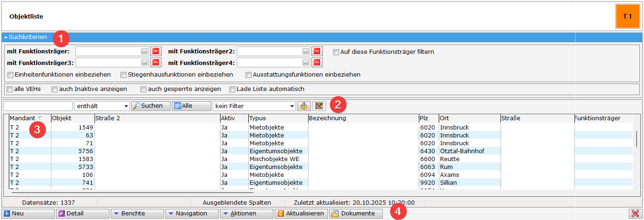The width and height of the screenshot is (644, 220).
Task: Open the Aktionen dropdown menu
Action: click(246, 214)
